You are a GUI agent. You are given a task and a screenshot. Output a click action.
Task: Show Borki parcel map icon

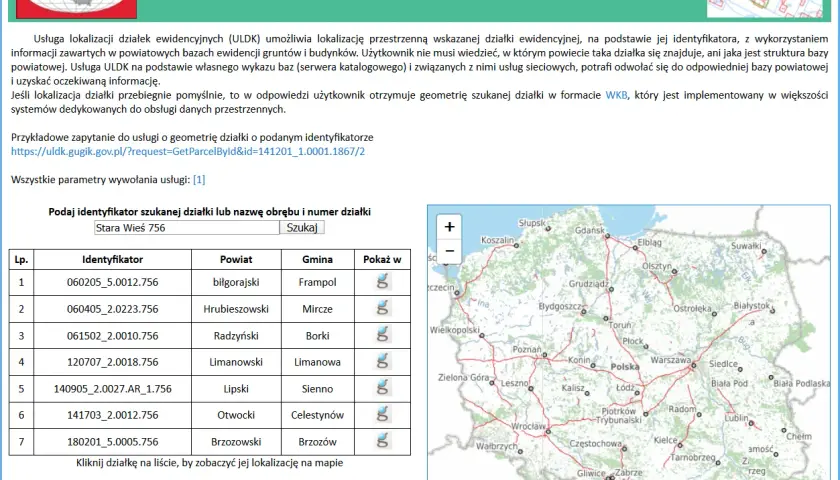point(382,335)
